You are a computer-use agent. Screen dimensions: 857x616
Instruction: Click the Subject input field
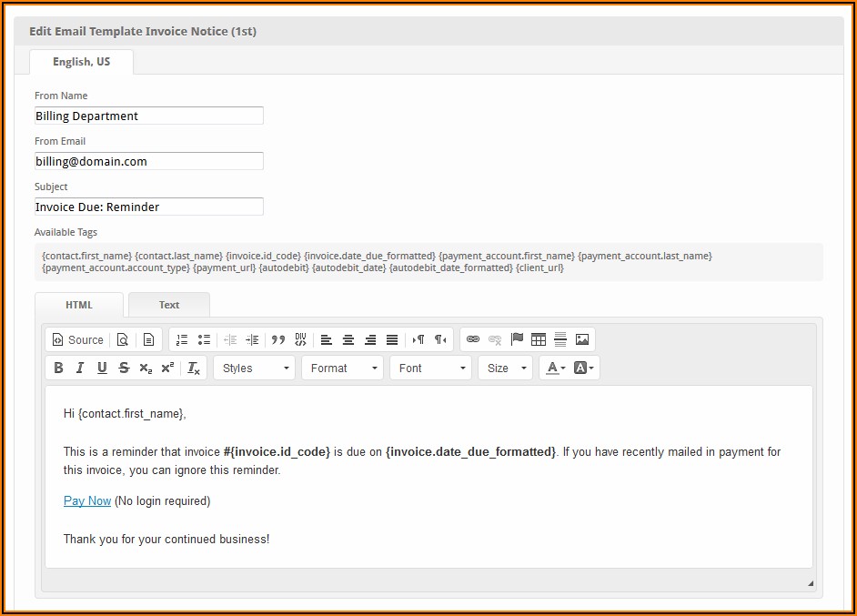tap(148, 207)
